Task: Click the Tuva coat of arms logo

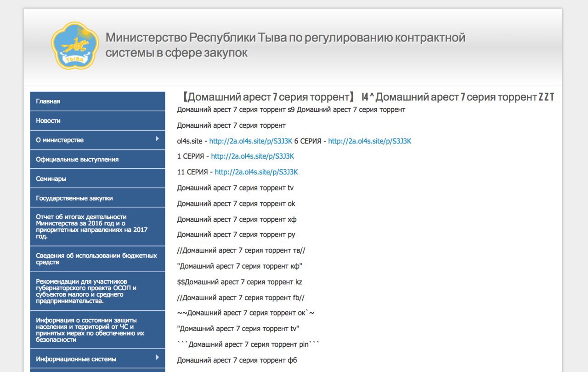Action: click(75, 46)
